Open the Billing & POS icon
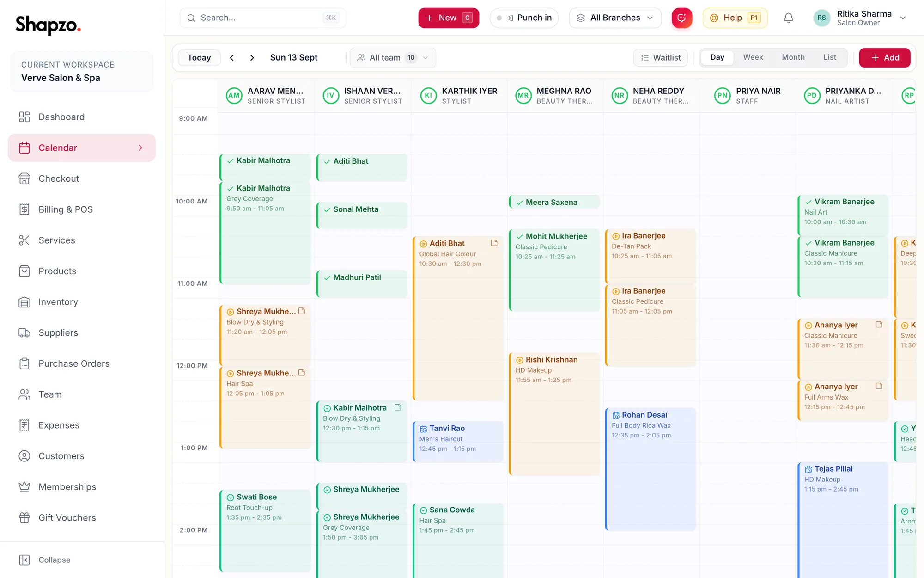The width and height of the screenshot is (924, 578). (24, 209)
